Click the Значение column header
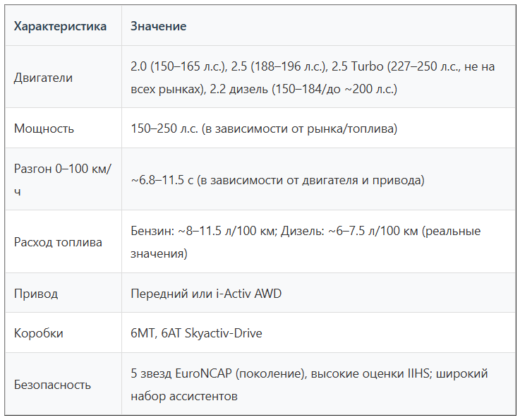 158,26
